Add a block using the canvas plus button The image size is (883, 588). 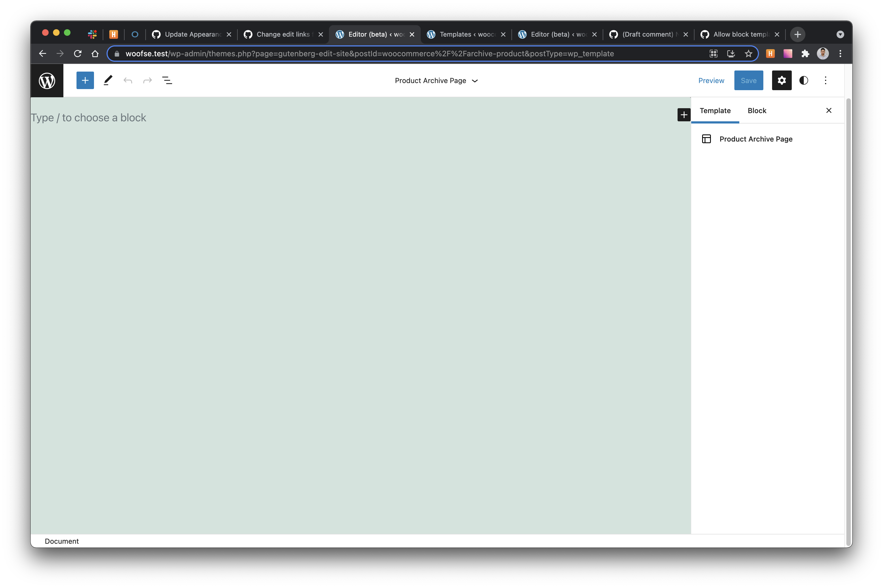[684, 115]
